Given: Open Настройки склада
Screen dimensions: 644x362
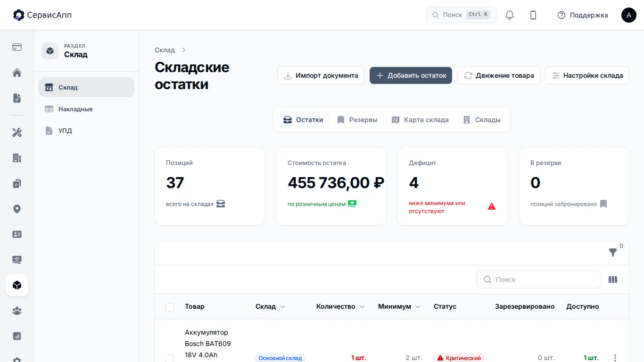Looking at the screenshot, I should tap(587, 75).
